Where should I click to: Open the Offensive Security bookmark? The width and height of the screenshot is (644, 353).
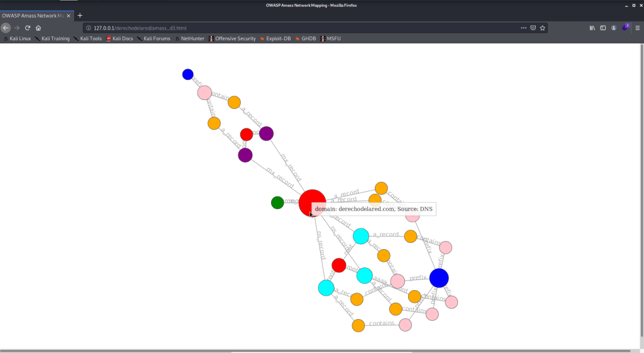[232, 38]
